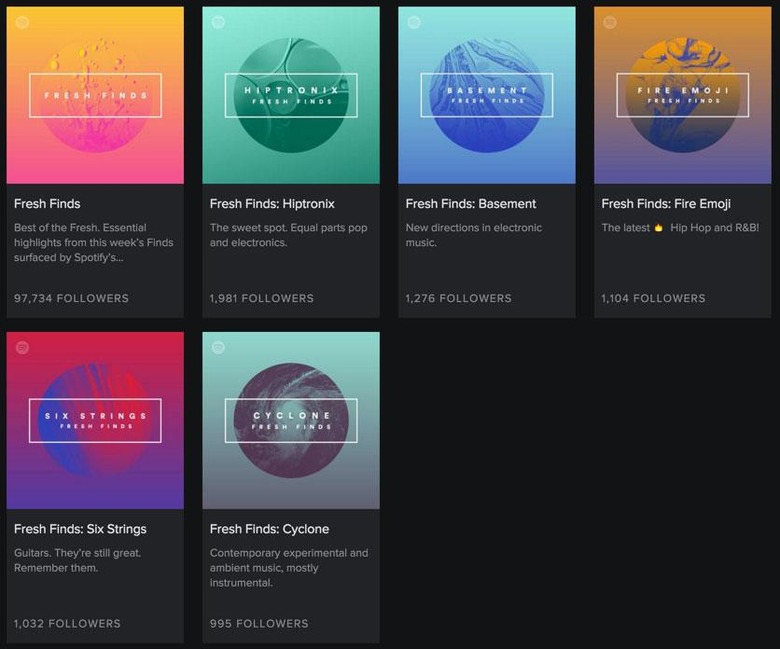Open the 'Fresh Finds: Hiptronix' title link

272,204
